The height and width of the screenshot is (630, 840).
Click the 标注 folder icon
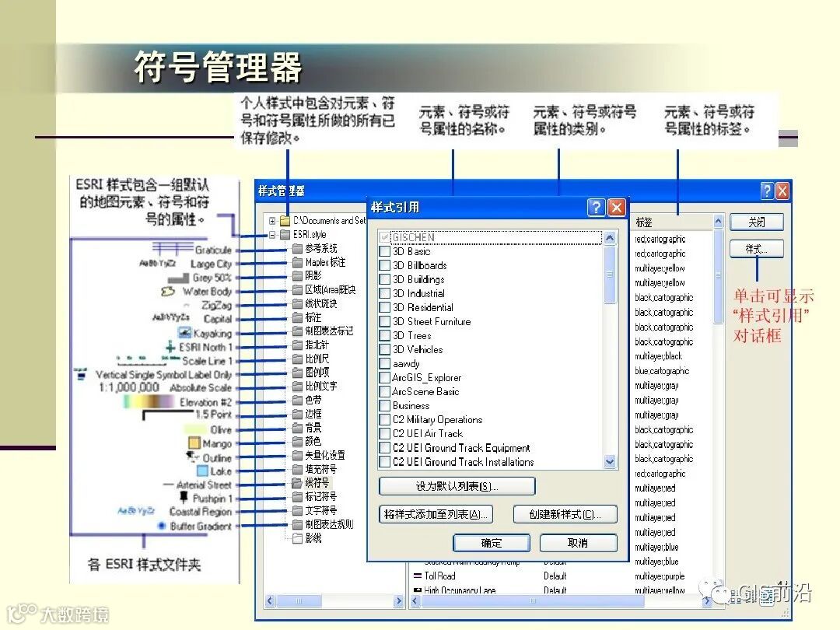297,317
